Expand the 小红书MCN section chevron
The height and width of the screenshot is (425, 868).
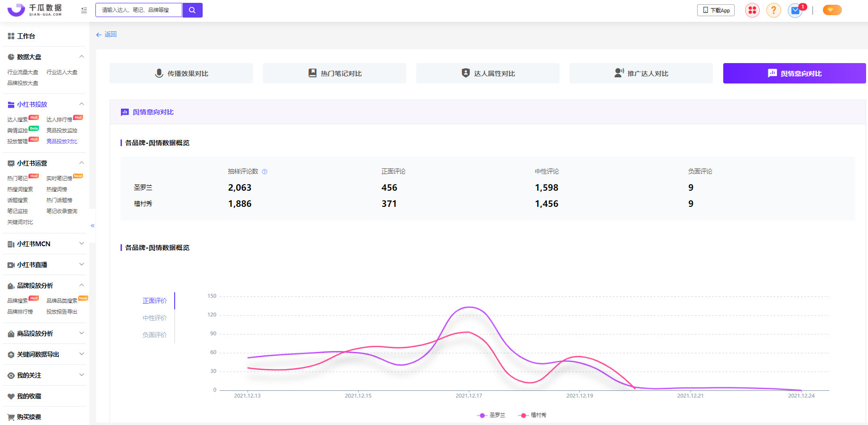click(x=82, y=243)
